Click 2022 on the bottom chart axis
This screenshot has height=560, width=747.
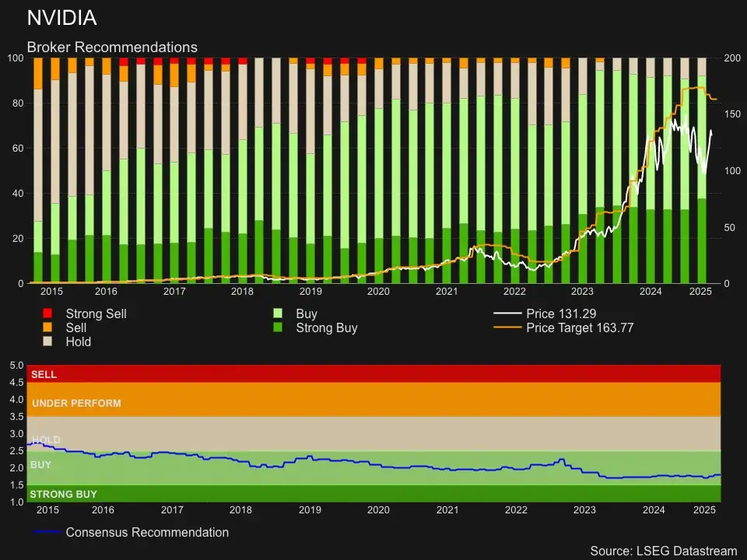(x=516, y=509)
